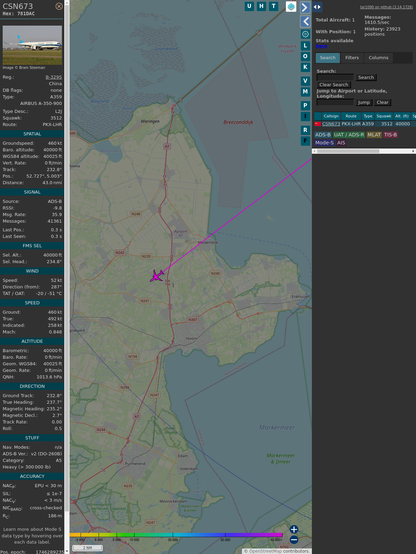The image size is (416, 554).
Task: Click the right-arrow sidebar expand icon
Action: point(305,7)
